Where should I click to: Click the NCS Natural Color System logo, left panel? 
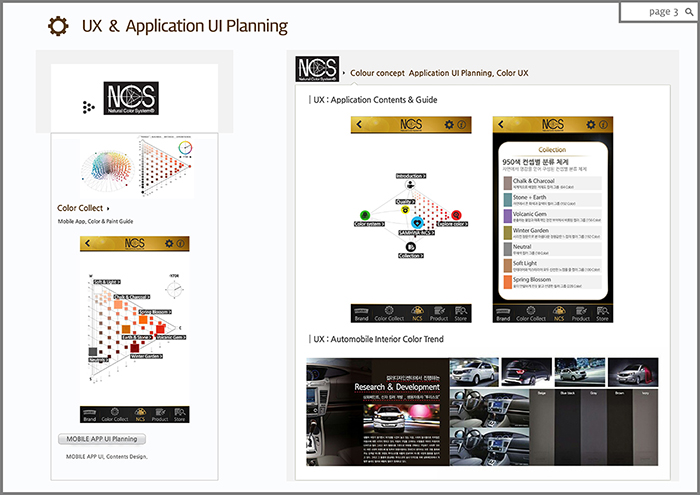(131, 98)
